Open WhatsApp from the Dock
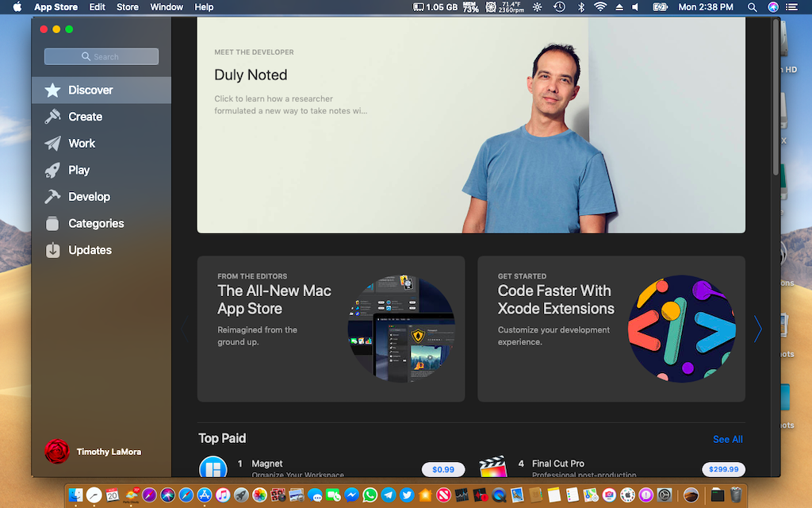This screenshot has width=812, height=508. click(x=370, y=495)
